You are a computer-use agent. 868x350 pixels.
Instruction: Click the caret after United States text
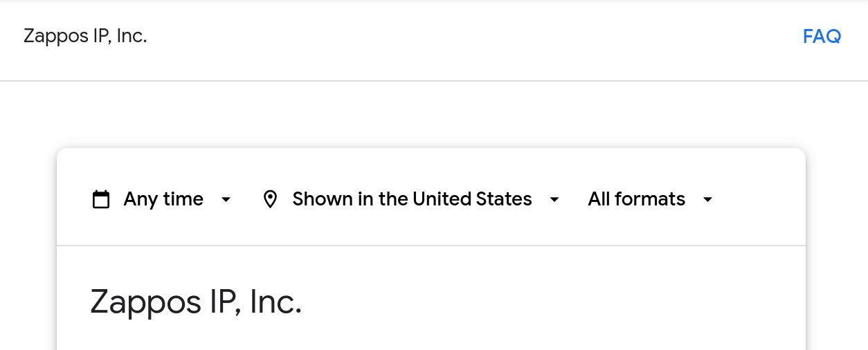coord(554,200)
